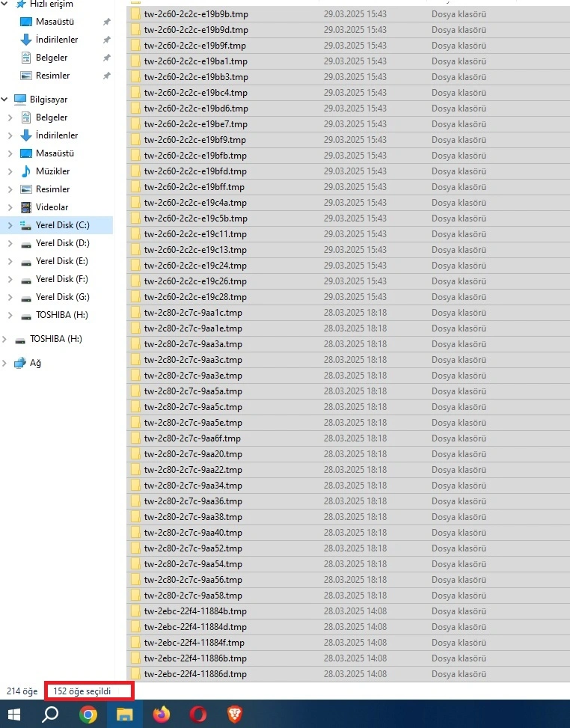Unpin Masaüstü using its pin icon
Screen dimensions: 570x728
107,22
